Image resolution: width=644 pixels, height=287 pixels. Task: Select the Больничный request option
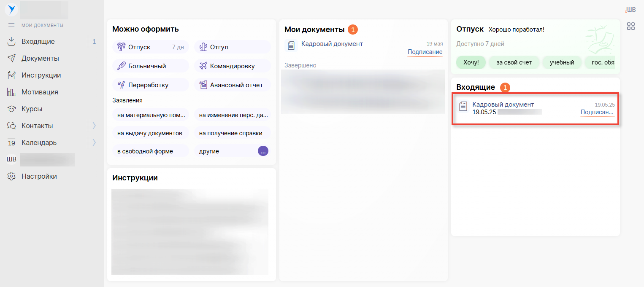tap(150, 66)
